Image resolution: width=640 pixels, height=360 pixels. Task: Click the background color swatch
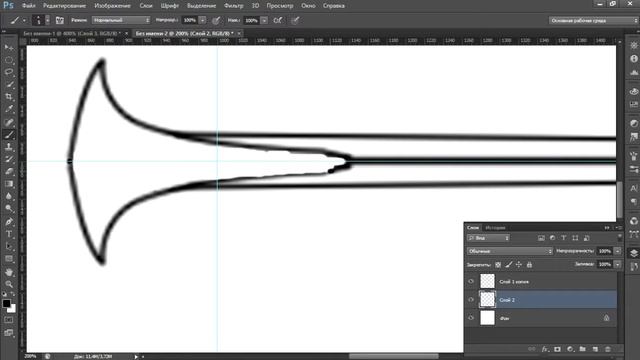(x=12, y=309)
